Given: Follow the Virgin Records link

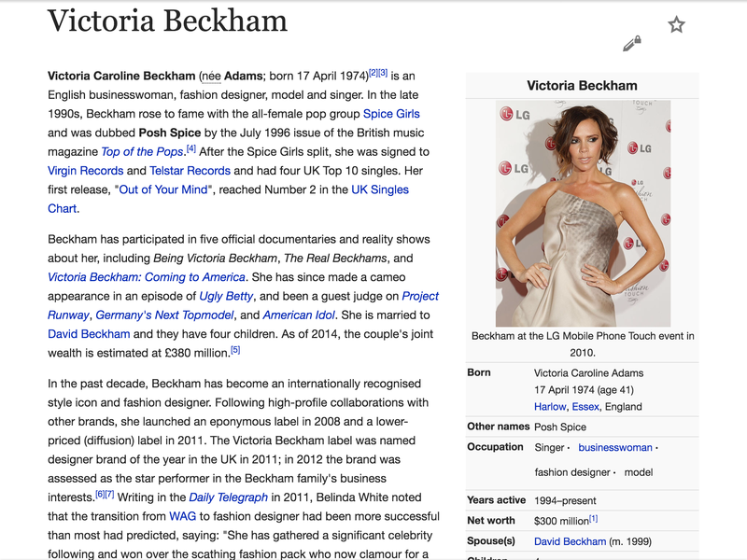Looking at the screenshot, I should (85, 171).
